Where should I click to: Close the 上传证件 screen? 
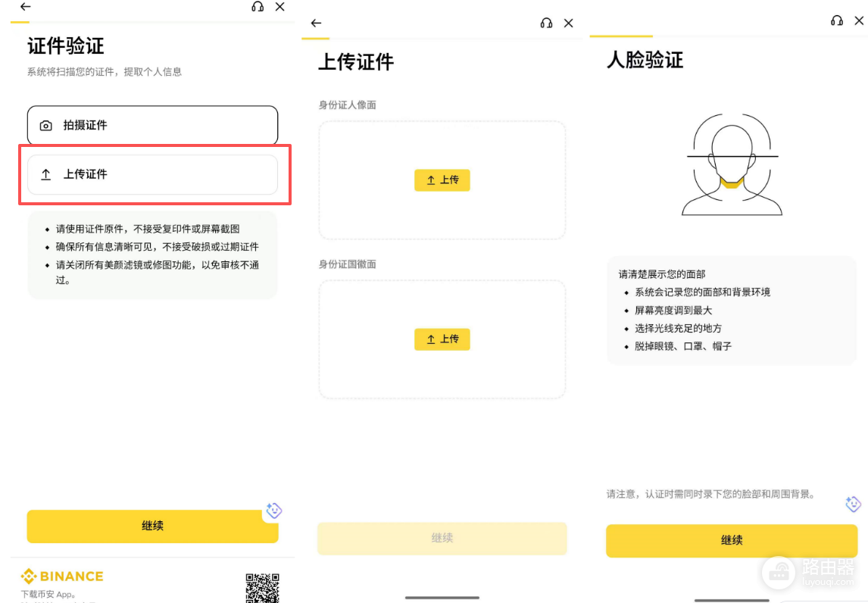coord(569,23)
